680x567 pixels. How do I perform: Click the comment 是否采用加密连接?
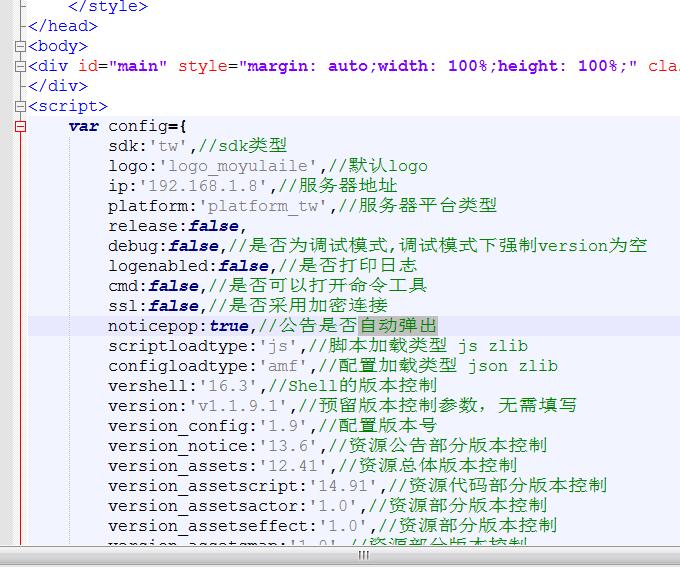pyautogui.click(x=307, y=306)
